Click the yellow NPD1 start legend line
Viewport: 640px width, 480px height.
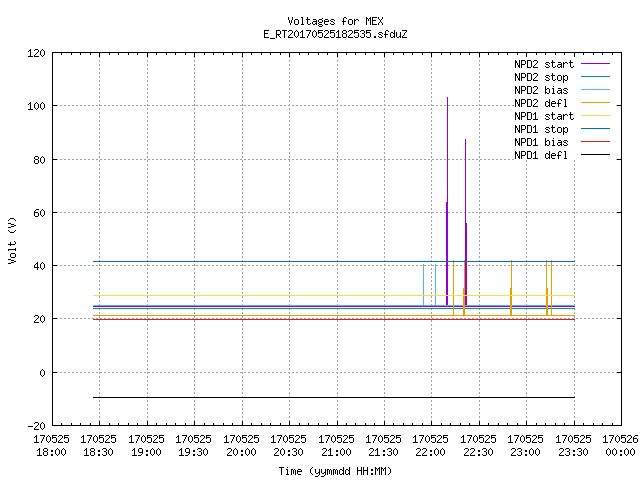coord(595,116)
